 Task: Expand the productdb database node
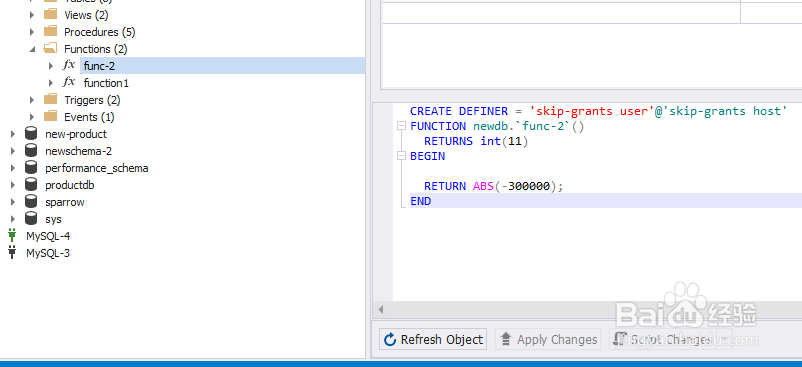pos(13,185)
